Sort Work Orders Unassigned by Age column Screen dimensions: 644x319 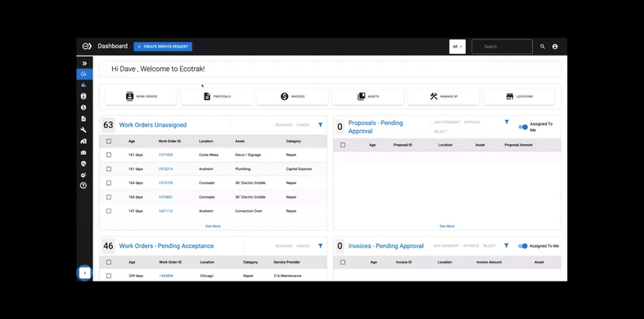[x=132, y=142]
